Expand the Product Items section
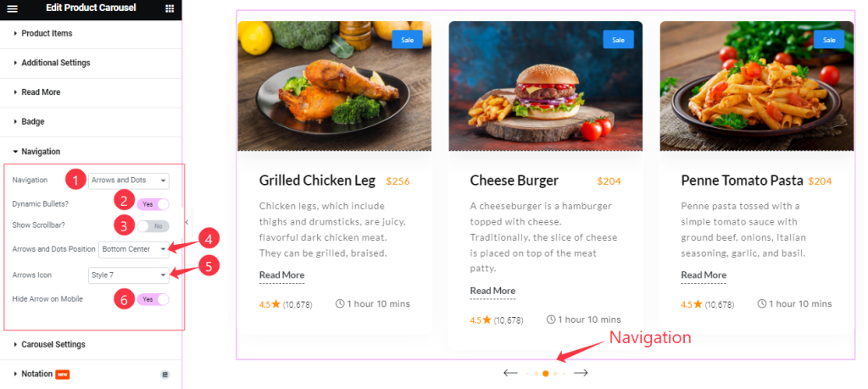 tap(91, 34)
